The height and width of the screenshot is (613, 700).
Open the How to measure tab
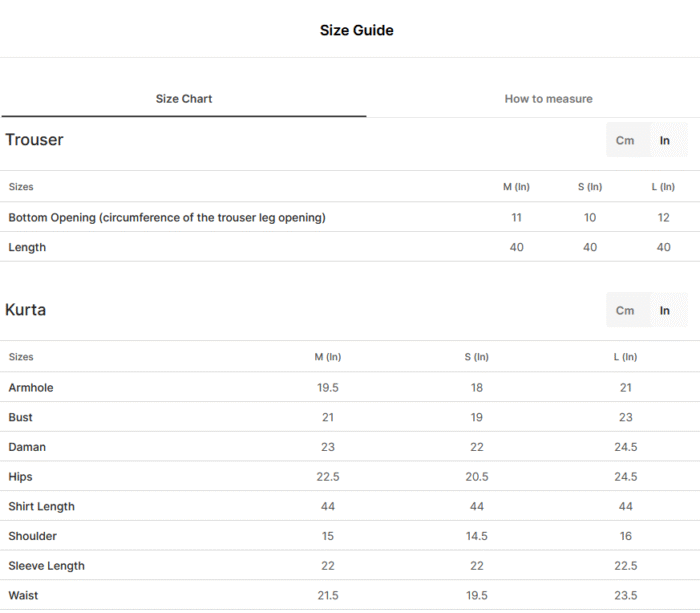click(548, 99)
